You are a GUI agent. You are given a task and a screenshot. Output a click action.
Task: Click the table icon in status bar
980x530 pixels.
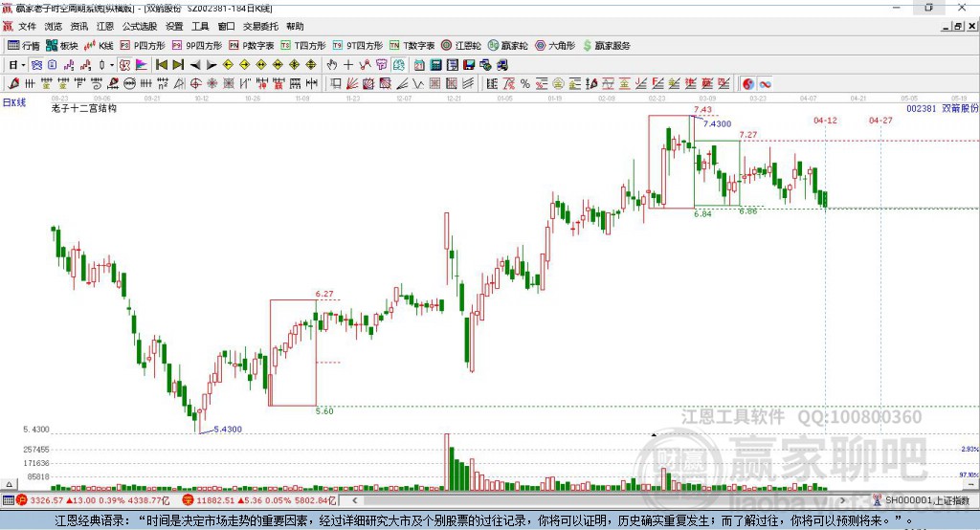8,500
